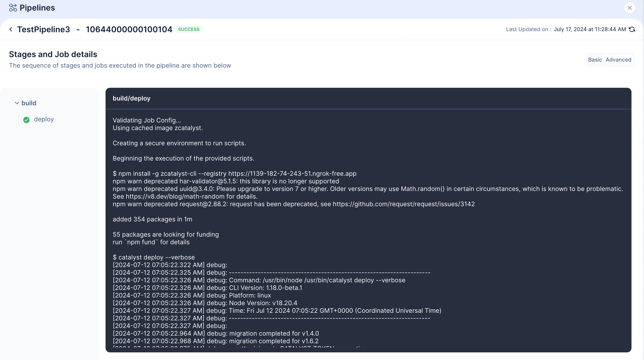Click the Node Version v18.20.4 line

(205, 303)
